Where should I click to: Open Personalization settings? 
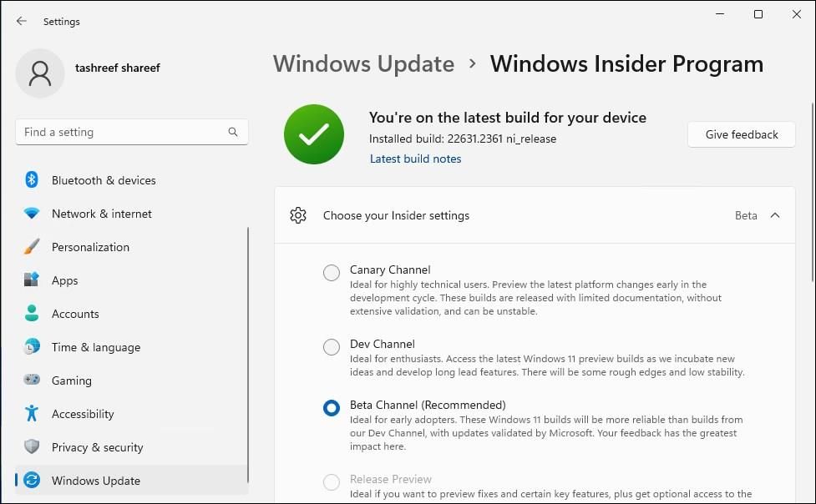(x=89, y=247)
